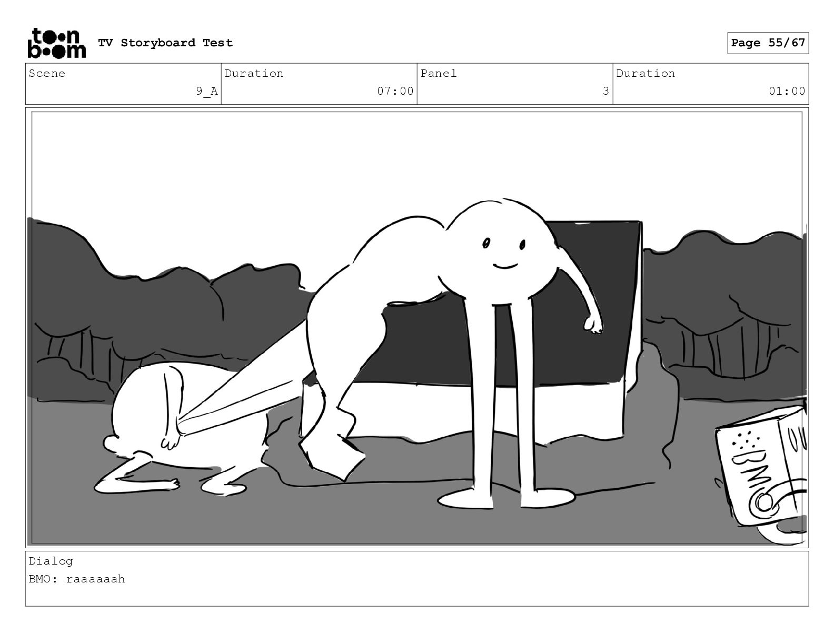The width and height of the screenshot is (834, 644).
Task: Click the 'Dialog' label
Action: (51, 561)
